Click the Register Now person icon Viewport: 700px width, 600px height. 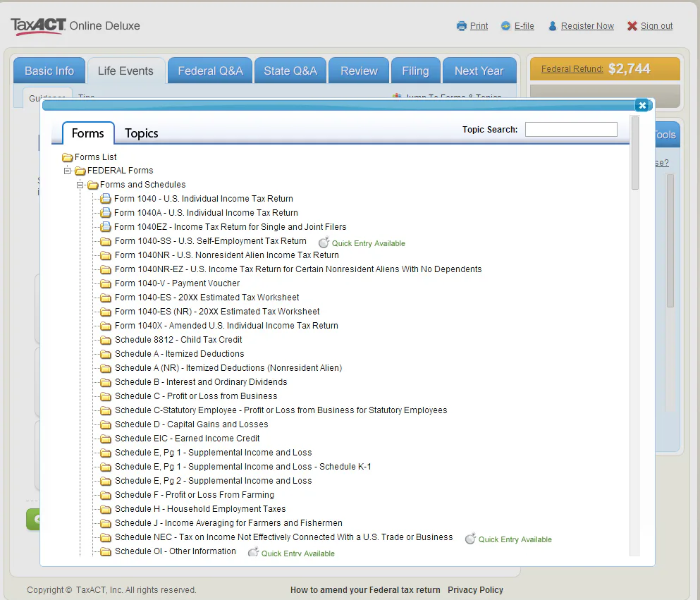click(x=552, y=26)
